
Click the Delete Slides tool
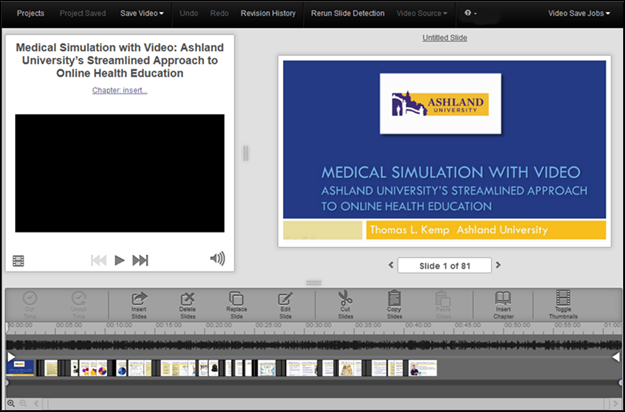pyautogui.click(x=187, y=305)
